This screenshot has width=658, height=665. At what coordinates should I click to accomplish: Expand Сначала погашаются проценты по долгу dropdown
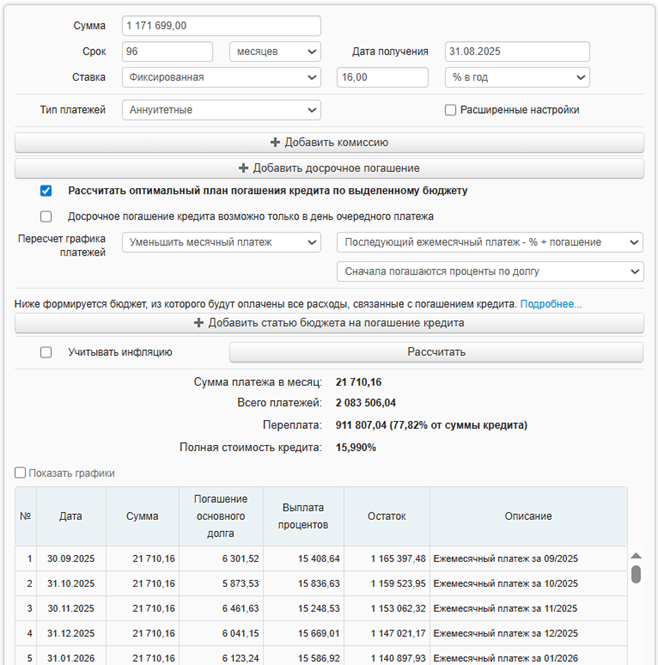click(x=490, y=271)
